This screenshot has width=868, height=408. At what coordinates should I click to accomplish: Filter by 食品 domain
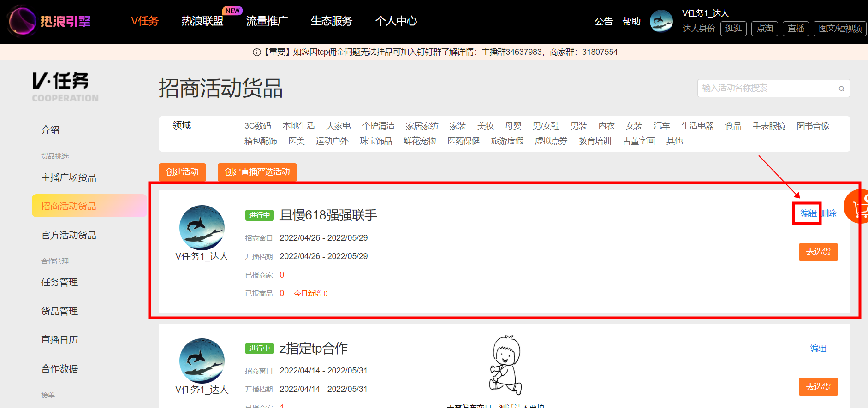pos(733,126)
